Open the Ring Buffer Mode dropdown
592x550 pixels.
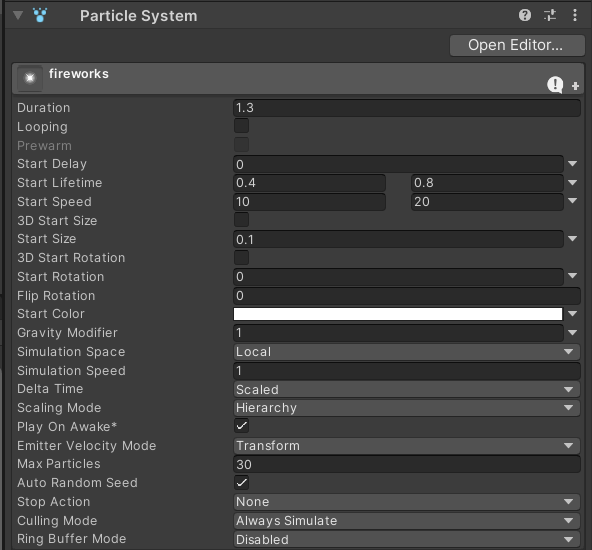click(407, 539)
